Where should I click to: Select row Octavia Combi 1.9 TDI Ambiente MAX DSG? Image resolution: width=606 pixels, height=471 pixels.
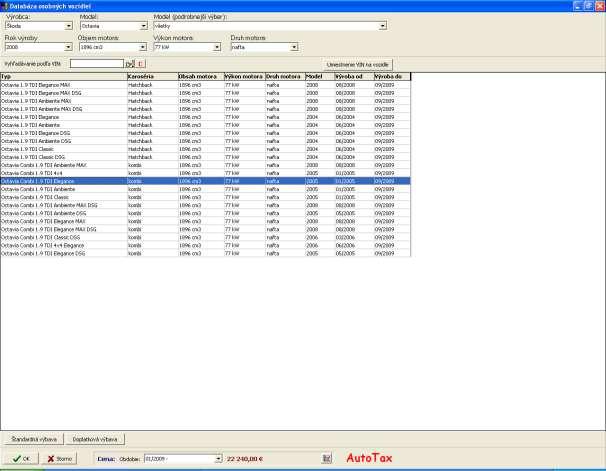[205, 205]
